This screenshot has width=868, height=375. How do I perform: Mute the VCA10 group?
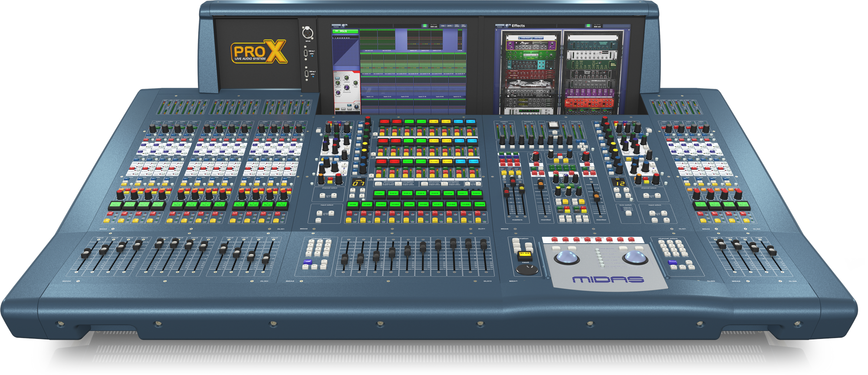tap(477, 213)
